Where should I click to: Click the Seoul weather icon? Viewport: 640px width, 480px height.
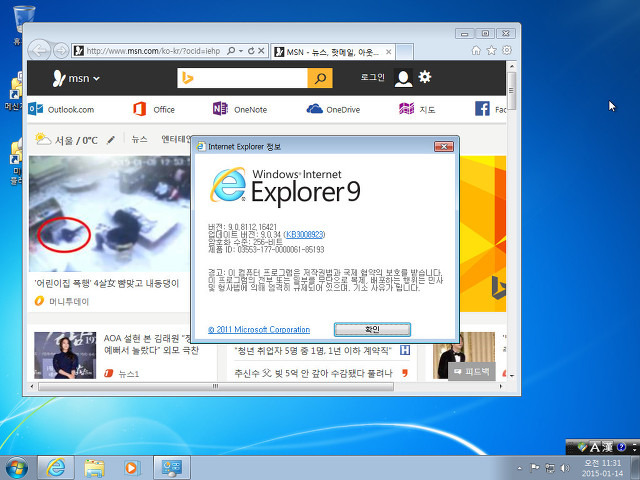43,139
